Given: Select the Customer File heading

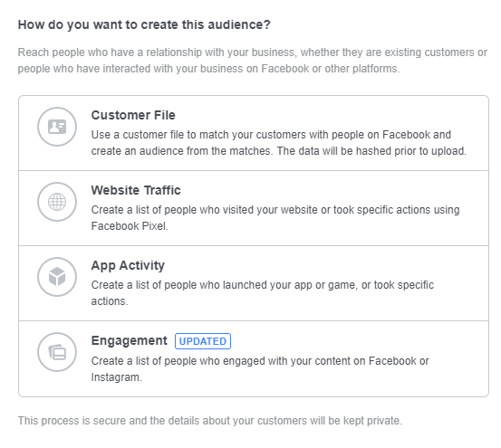Looking at the screenshot, I should (133, 115).
